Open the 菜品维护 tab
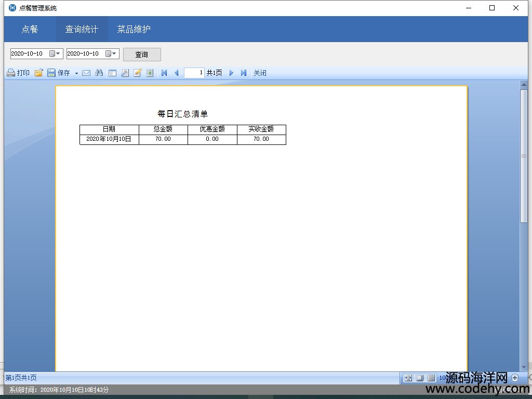532x399 pixels. click(x=134, y=29)
